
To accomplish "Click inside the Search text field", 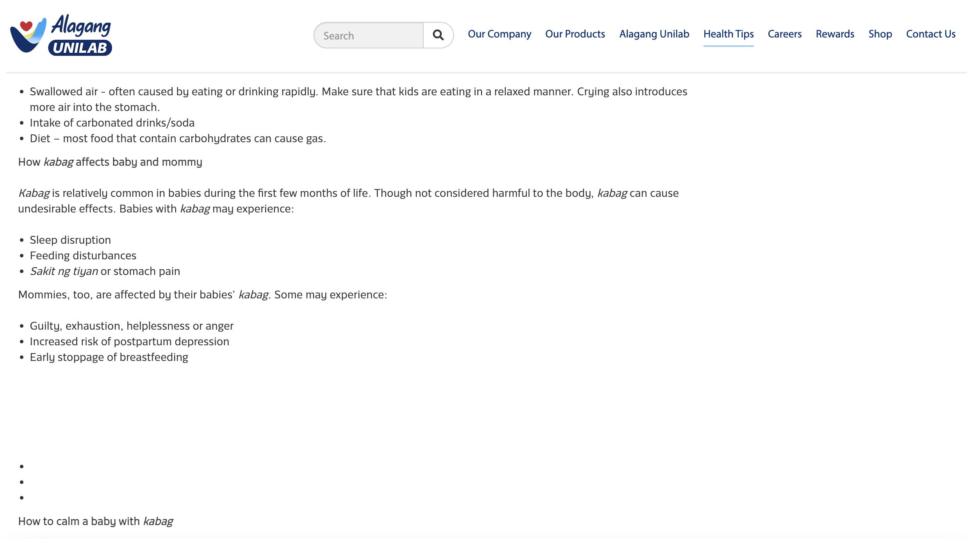I will (x=369, y=36).
